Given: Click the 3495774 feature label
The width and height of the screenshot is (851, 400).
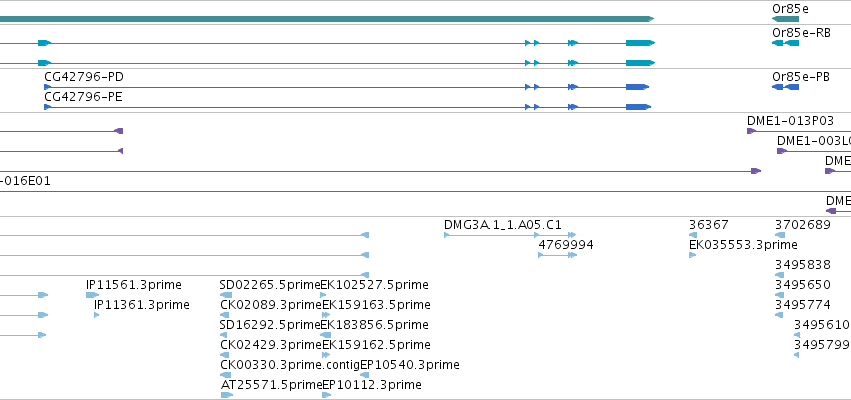Looking at the screenshot, I should point(803,304).
